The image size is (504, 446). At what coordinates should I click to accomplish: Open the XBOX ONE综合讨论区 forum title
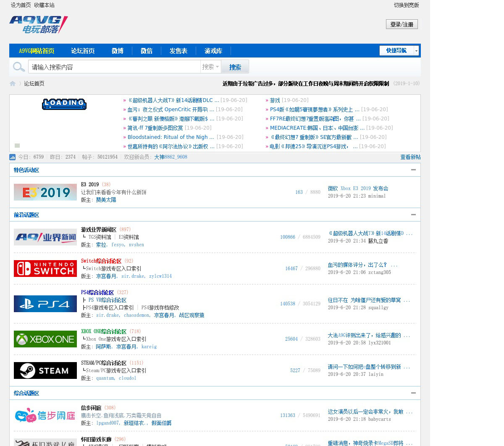point(104,331)
